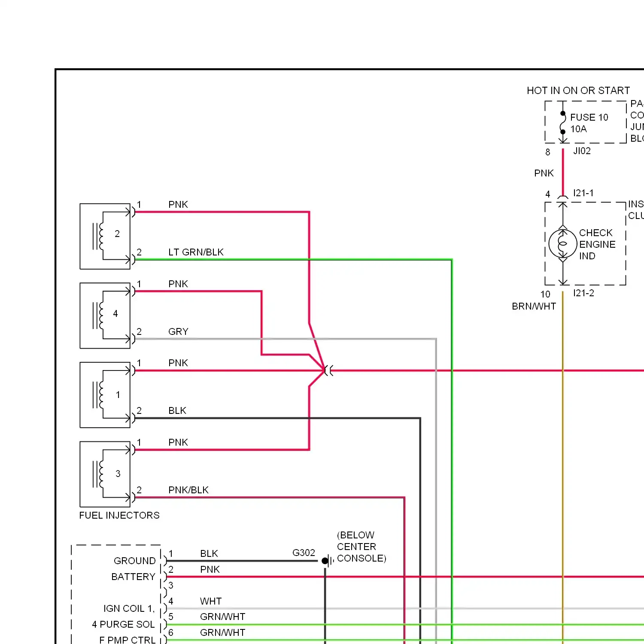Viewport: 644px width, 644px height.
Task: Click fuel injector 4 coil symbol
Action: [98, 316]
